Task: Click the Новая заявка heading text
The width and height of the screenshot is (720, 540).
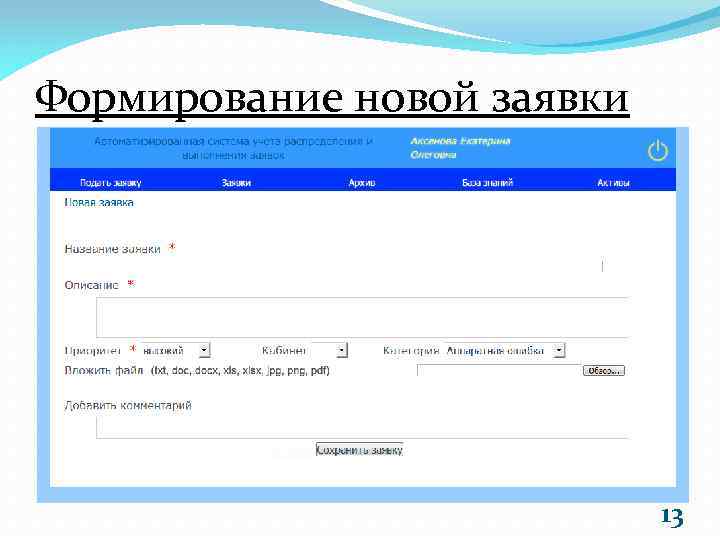Action: [x=99, y=202]
